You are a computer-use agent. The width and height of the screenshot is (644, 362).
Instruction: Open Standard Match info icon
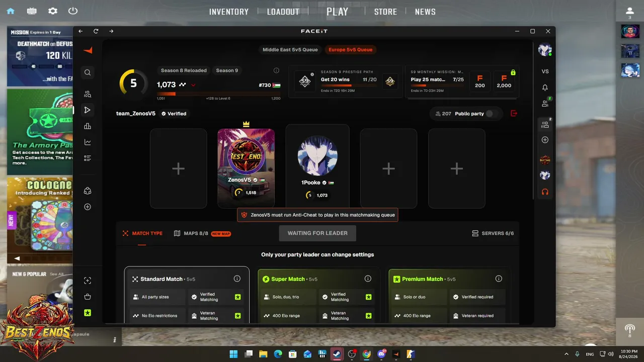click(237, 279)
